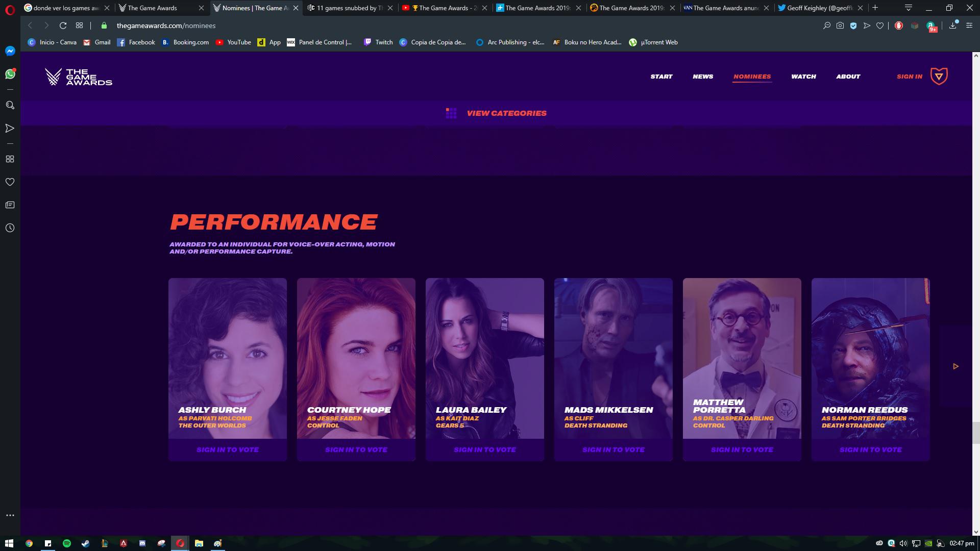Click the Sign In link in the header
The height and width of the screenshot is (551, 980).
pyautogui.click(x=909, y=77)
